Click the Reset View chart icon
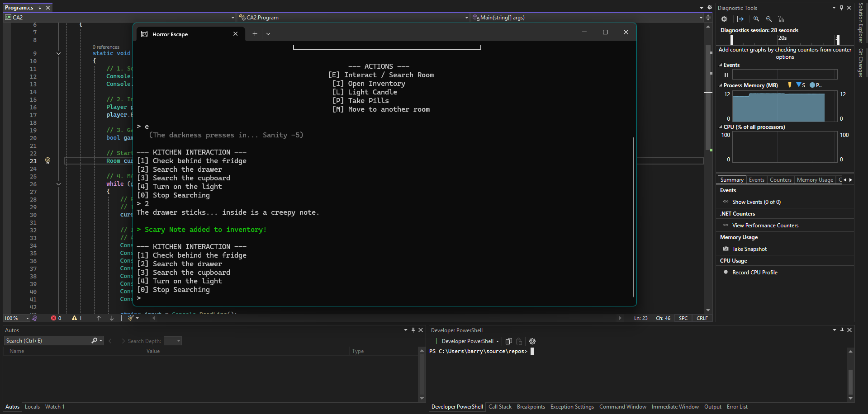Viewport: 868px width, 414px height. (x=781, y=19)
